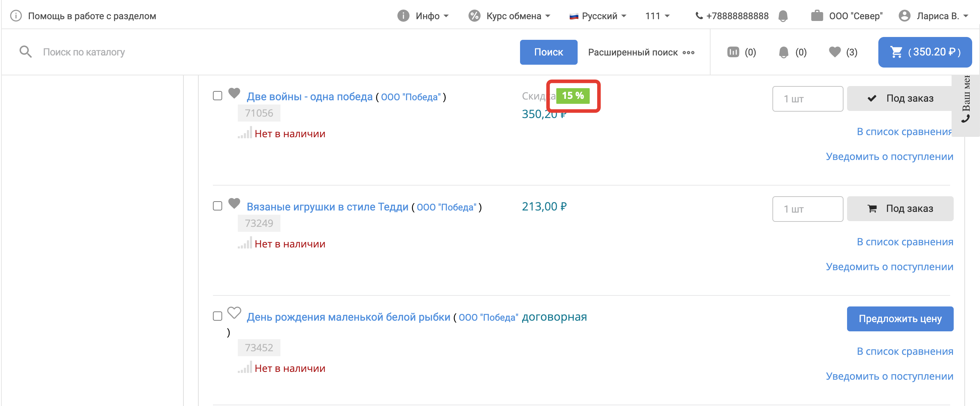The height and width of the screenshot is (406, 980).
Task: Open favorites via the heart icon in the header
Action: 835,52
